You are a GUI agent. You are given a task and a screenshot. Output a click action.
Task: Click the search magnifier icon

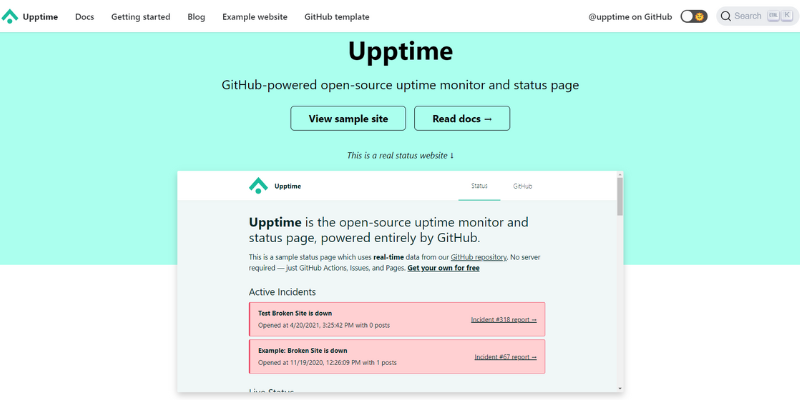tap(726, 16)
